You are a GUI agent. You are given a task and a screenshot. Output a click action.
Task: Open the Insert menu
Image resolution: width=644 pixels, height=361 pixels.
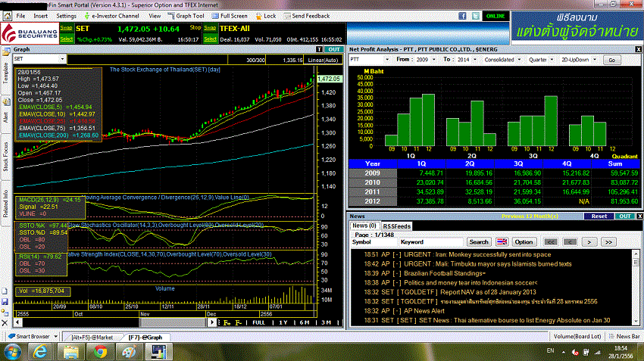[x=40, y=16]
